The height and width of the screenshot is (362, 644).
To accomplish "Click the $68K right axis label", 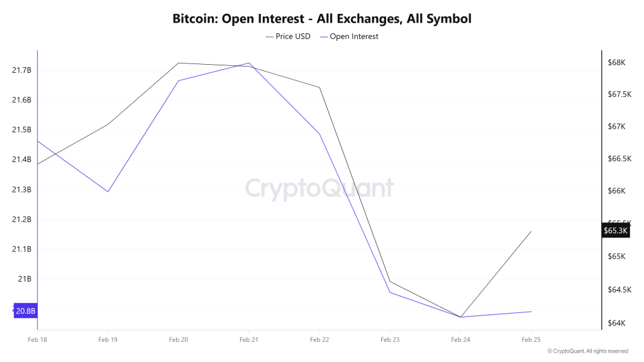I will 616,63.
